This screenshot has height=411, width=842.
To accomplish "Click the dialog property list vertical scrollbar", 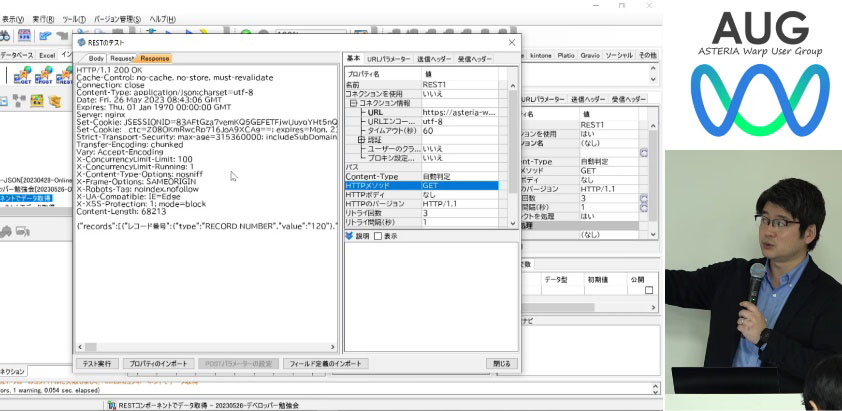I will pos(512,154).
